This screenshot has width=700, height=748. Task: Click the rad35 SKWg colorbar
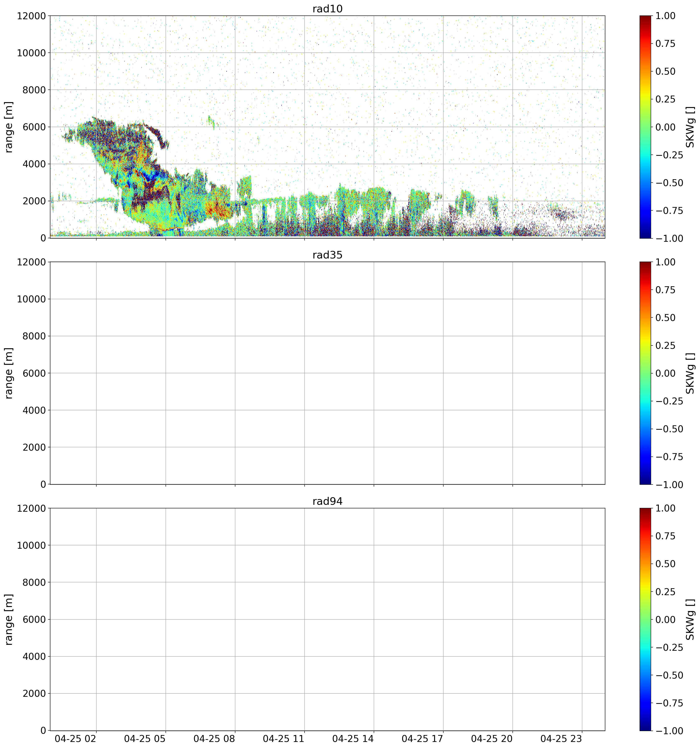pos(645,373)
